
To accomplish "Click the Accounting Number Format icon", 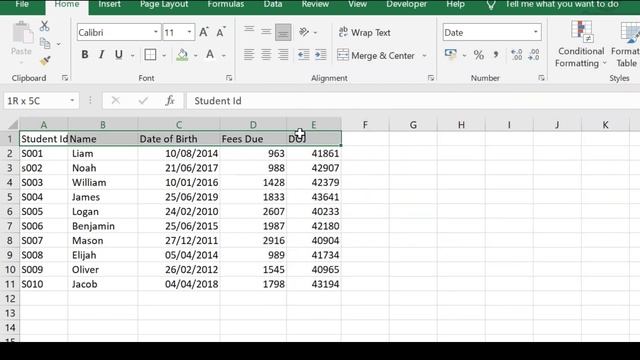I will pos(451,54).
